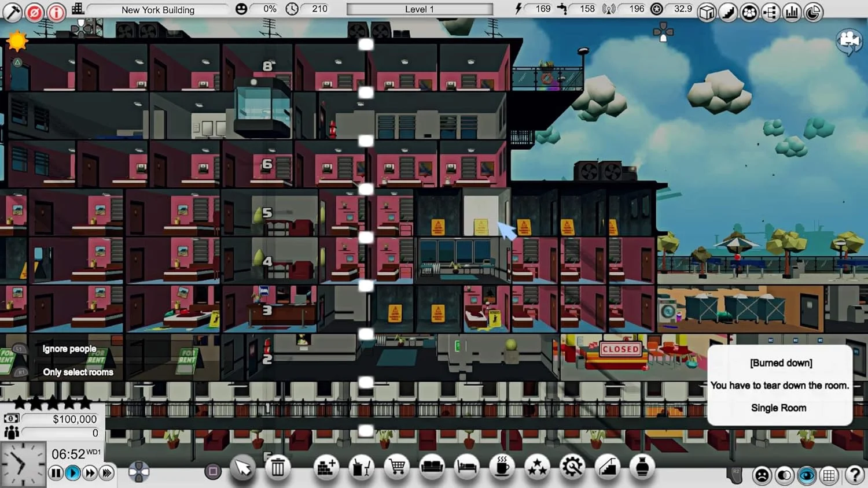The width and height of the screenshot is (868, 488).
Task: Open the gear and wrench maintenance category
Action: click(572, 467)
